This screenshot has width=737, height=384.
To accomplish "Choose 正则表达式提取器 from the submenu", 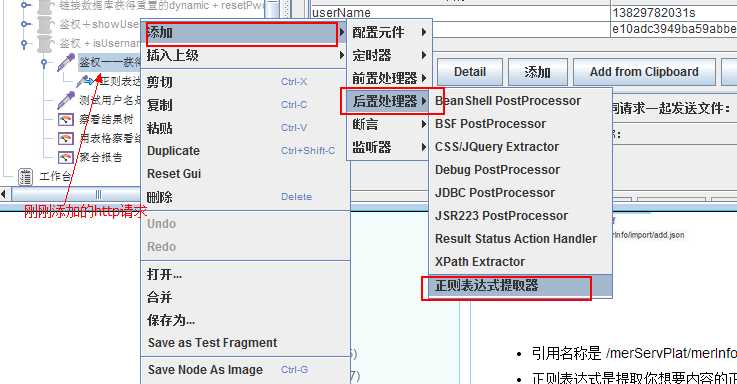I will 520,286.
